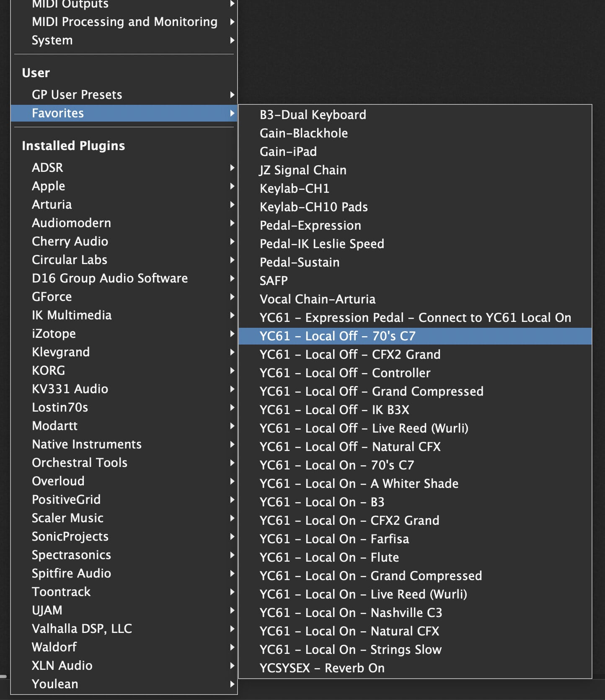Select YC61 - Local Off - IK B3X
This screenshot has height=700, width=605.
[x=334, y=410]
